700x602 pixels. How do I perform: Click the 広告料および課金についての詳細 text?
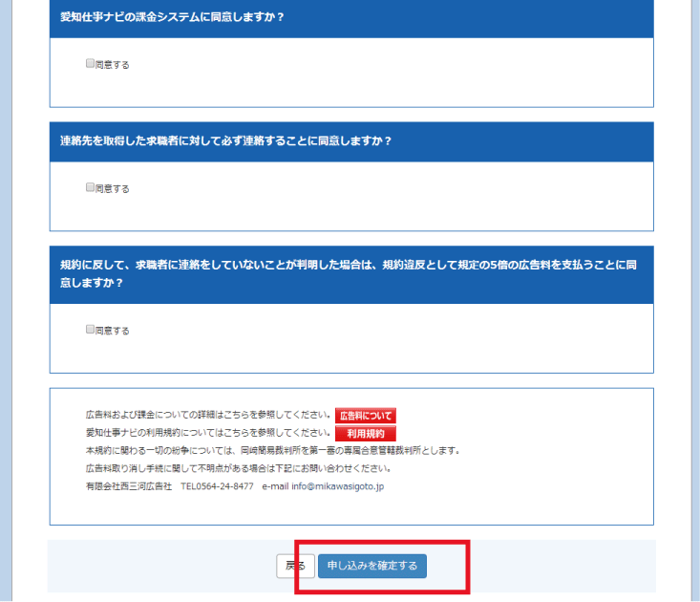[208, 416]
